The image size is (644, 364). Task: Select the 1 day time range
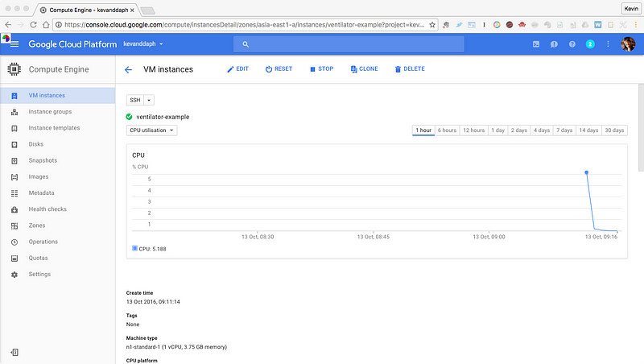pos(497,130)
